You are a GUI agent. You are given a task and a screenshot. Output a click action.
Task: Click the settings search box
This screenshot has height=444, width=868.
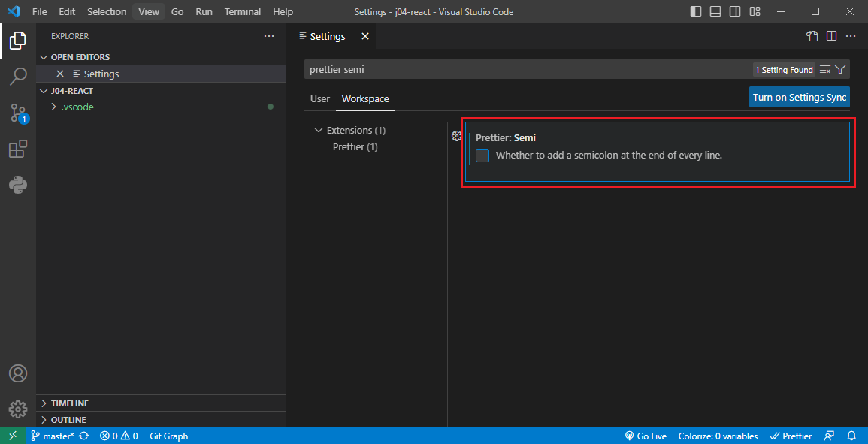[x=526, y=70]
